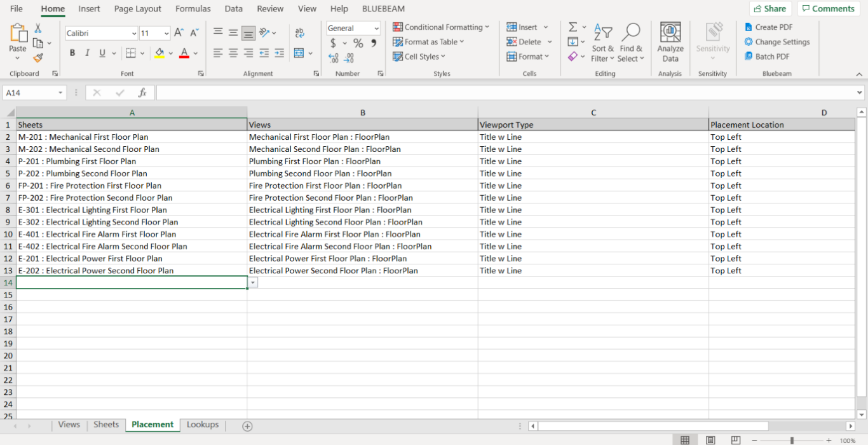Screen dimensions: 868x445
Task: Click the Center horizontal alignment icon
Action: pyautogui.click(x=233, y=53)
